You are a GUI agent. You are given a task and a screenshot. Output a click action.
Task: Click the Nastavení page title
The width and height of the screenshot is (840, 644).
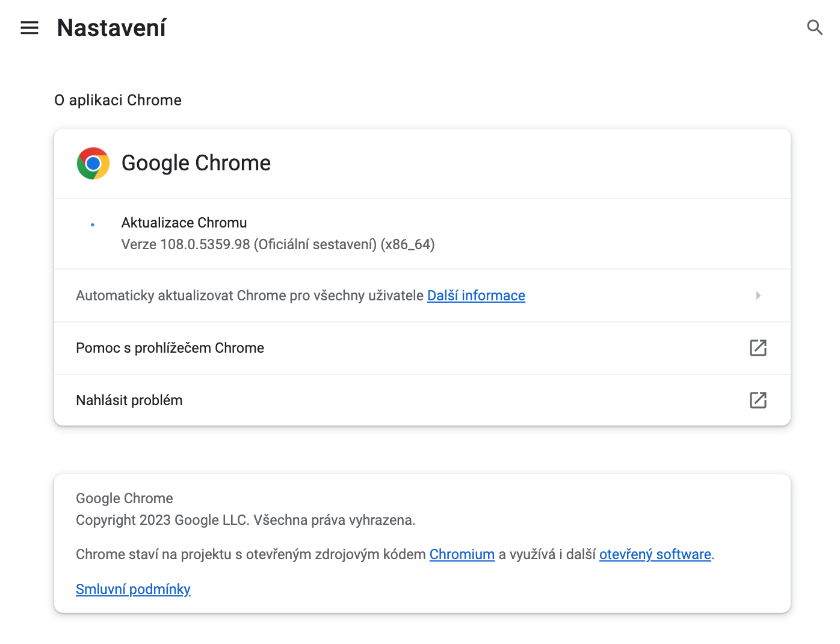coord(111,28)
